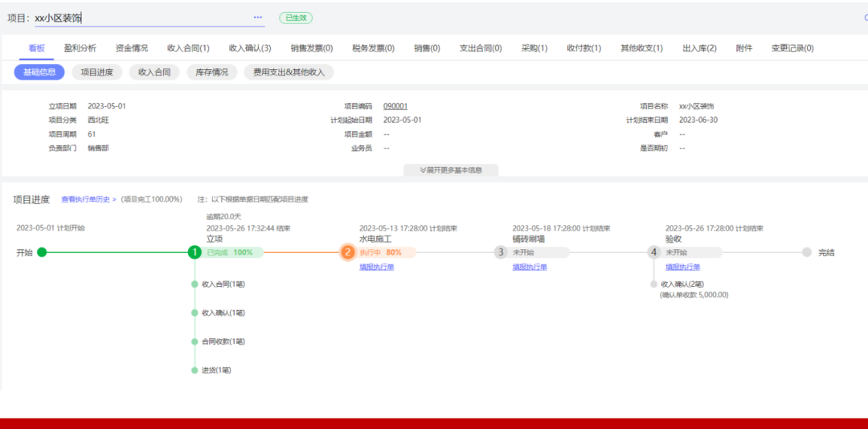The image size is (868, 429).
Task: Open the 税务发票(0) tab
Action: [374, 48]
